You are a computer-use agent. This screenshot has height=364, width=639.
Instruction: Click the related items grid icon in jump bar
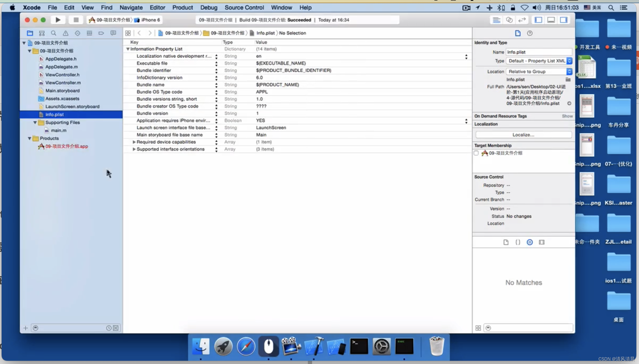pos(128,33)
